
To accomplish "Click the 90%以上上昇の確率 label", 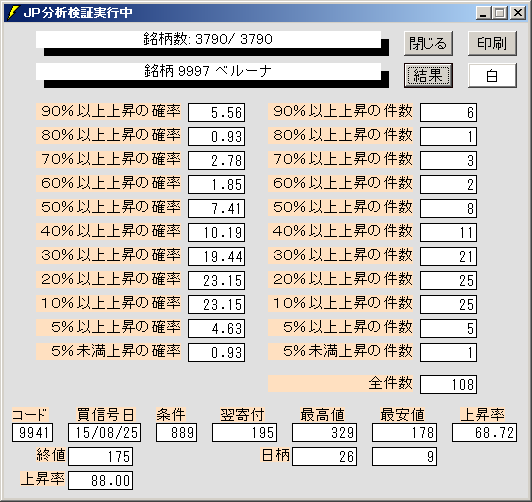I will point(109,112).
